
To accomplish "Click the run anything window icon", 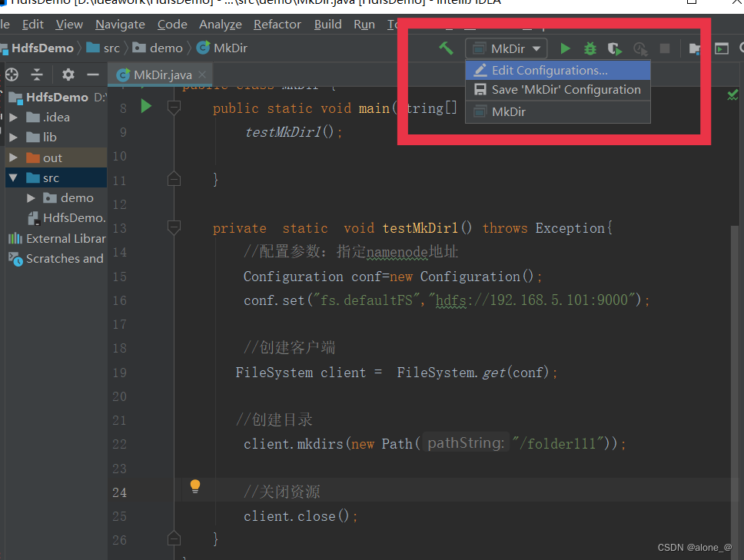I will [722, 48].
